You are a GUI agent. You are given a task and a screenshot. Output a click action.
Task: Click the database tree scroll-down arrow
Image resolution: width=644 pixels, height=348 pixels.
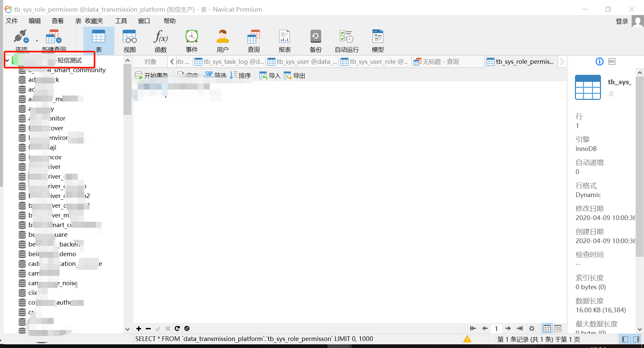pyautogui.click(x=127, y=329)
